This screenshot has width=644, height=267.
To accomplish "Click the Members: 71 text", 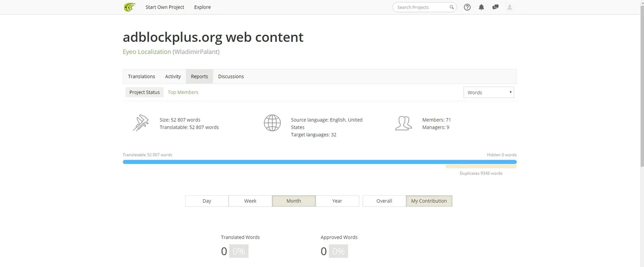I will [x=437, y=120].
